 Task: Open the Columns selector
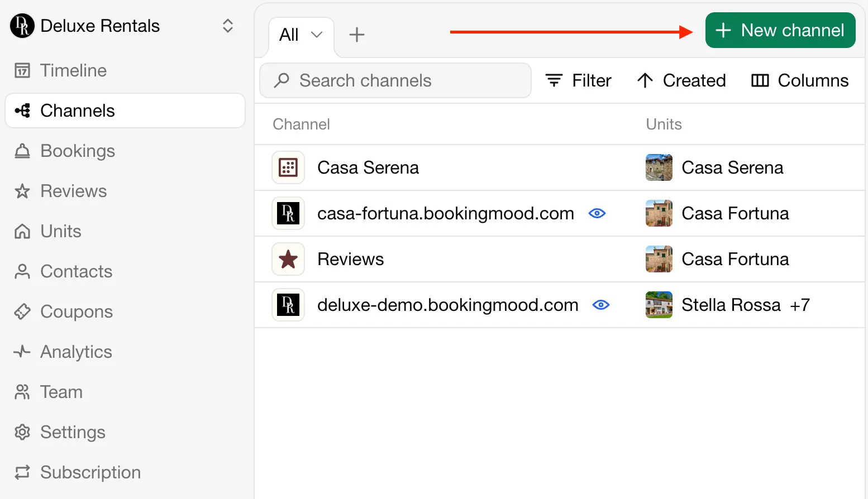click(x=800, y=80)
